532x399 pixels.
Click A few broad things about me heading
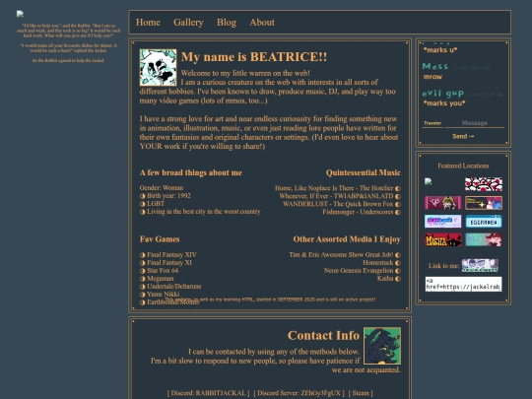click(191, 172)
